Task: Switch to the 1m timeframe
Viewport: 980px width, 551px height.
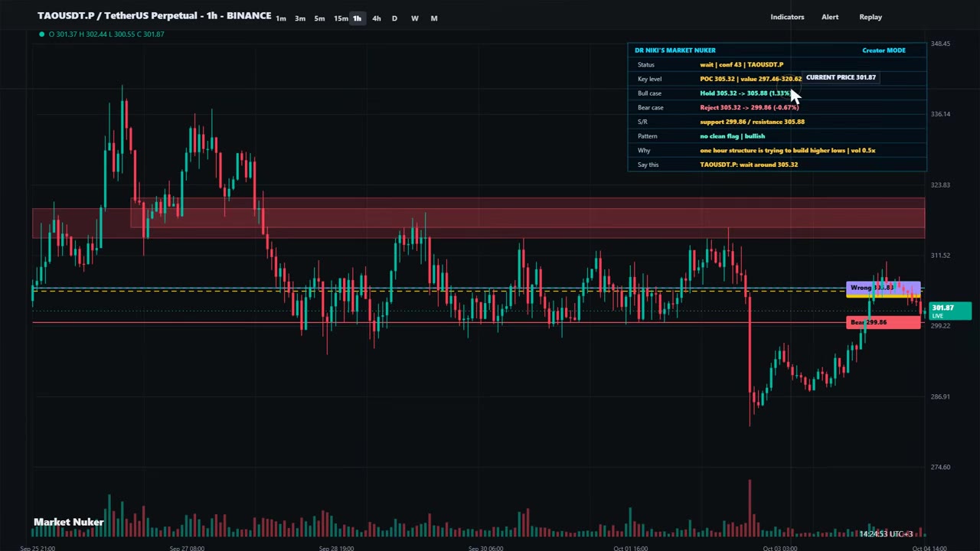Action: [281, 18]
